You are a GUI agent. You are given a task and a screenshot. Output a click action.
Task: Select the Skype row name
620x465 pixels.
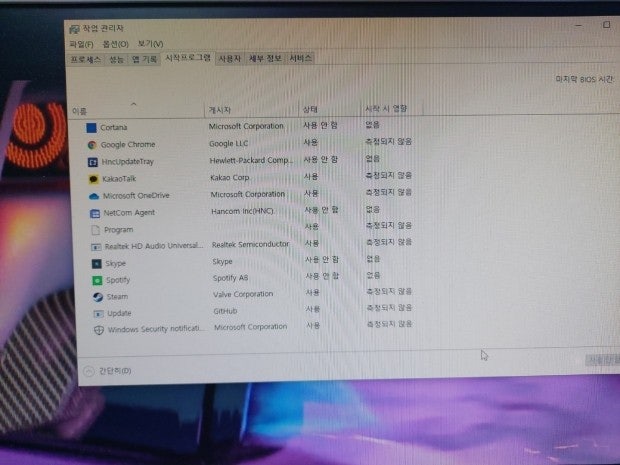115,263
